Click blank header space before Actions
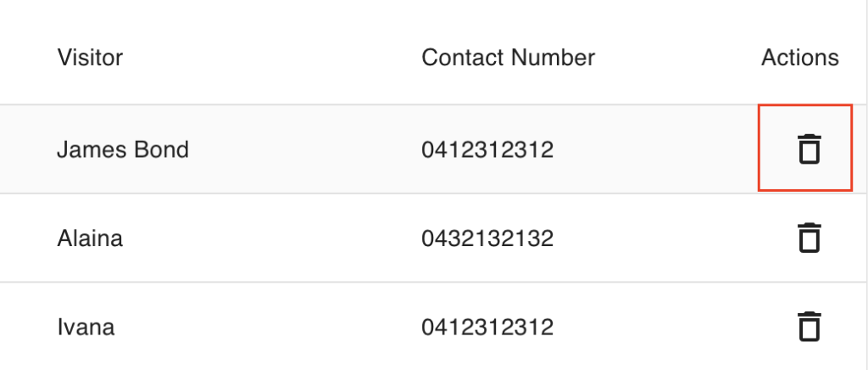 [x=678, y=58]
